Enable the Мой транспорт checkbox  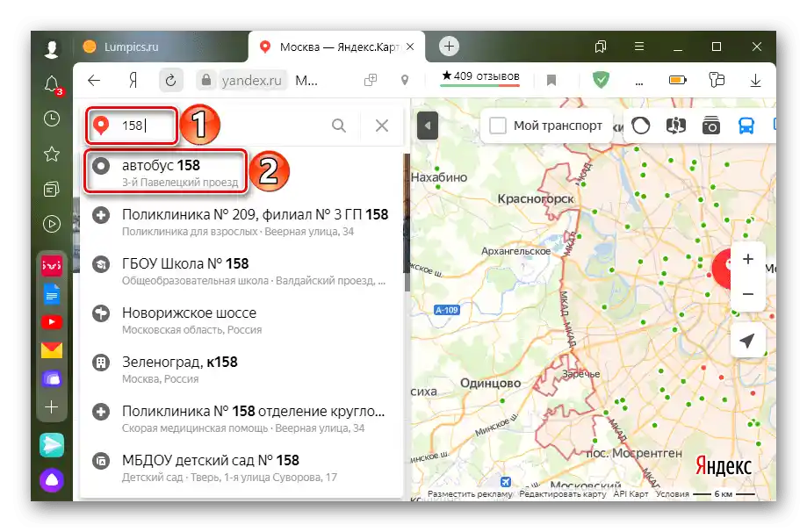click(498, 125)
